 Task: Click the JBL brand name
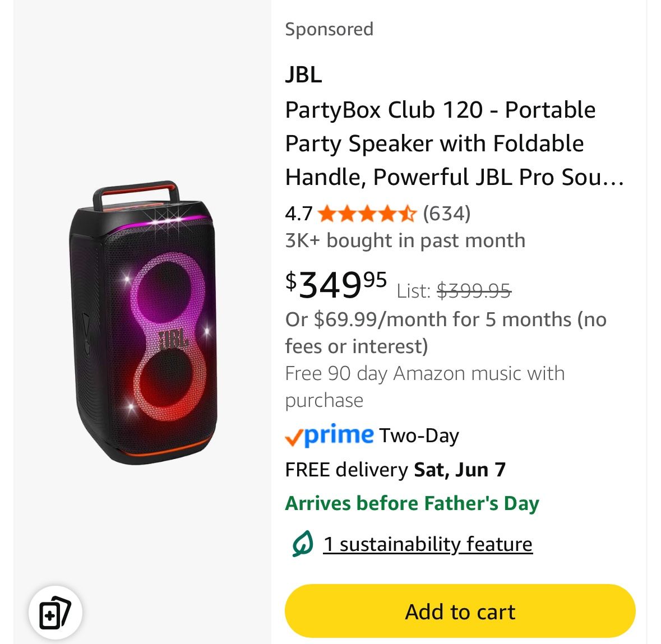point(303,75)
